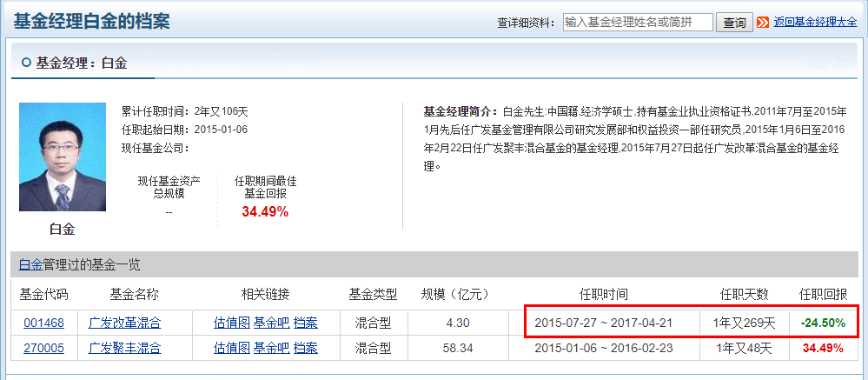
Task: Click the orange double-arrow icon beside 返回基金经理大全
Action: coord(764,23)
